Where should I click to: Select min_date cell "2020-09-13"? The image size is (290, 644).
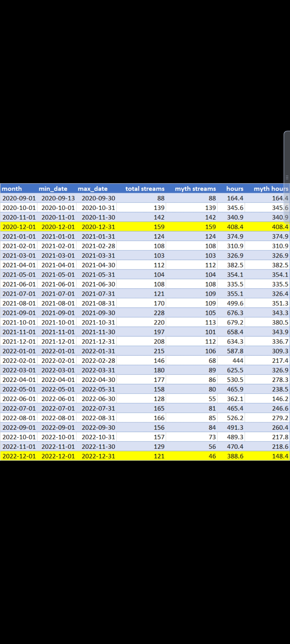click(58, 198)
